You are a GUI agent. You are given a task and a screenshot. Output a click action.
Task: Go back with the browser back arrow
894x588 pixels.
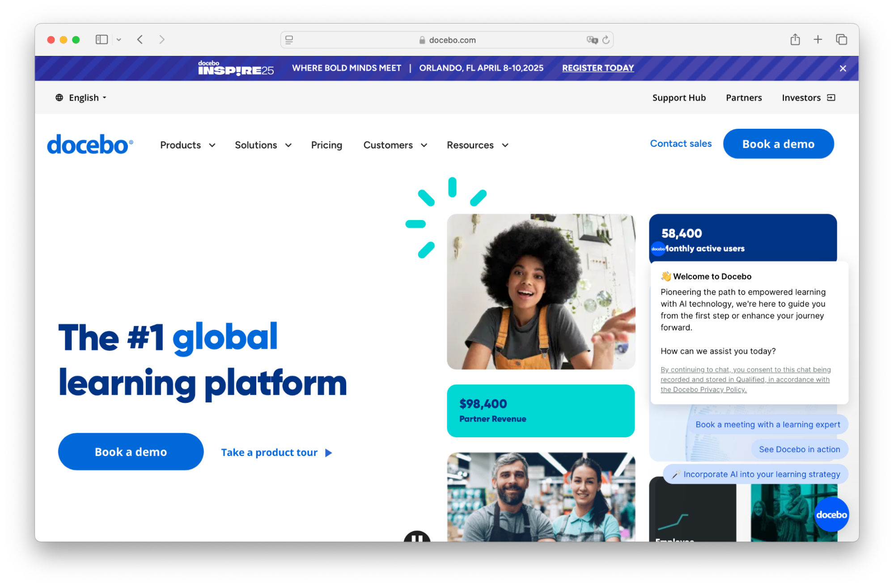pos(140,40)
